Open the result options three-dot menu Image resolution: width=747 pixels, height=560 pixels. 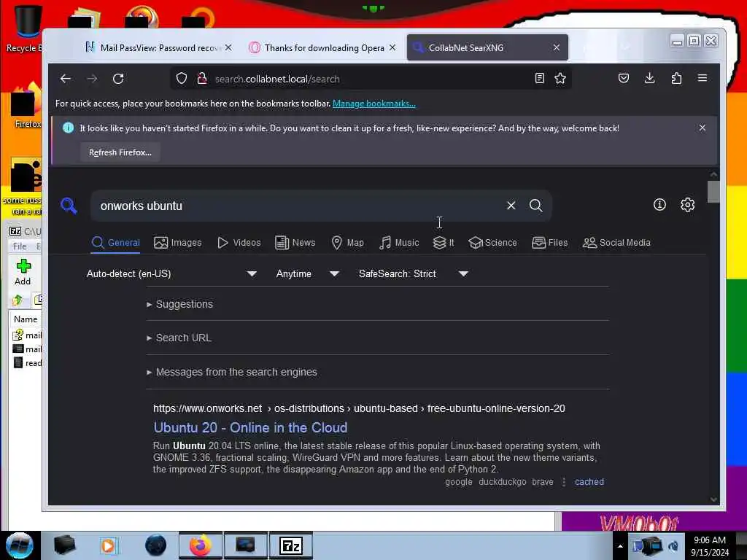(564, 482)
